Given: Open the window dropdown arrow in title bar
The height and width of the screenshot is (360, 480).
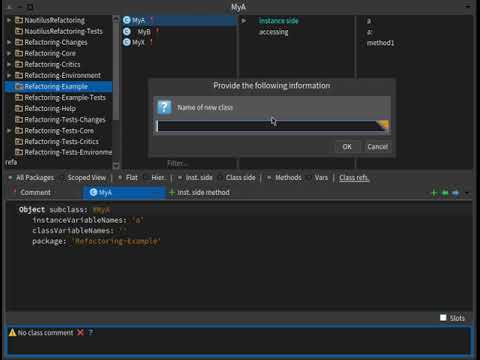Looking at the screenshot, I should pyautogui.click(x=468, y=7).
